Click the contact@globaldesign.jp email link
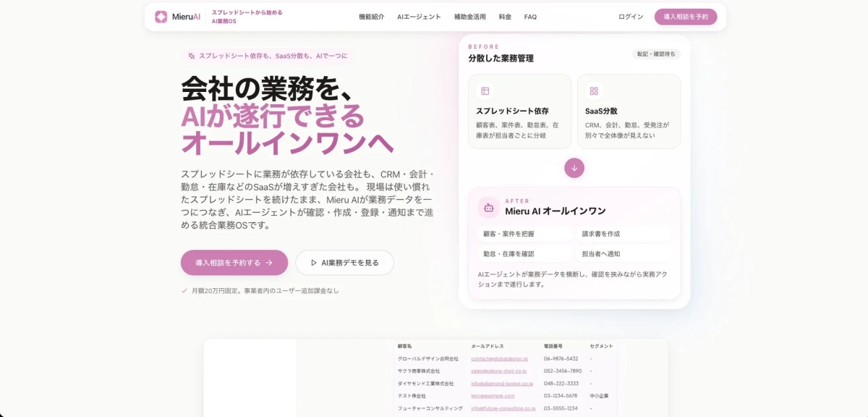The height and width of the screenshot is (417, 868). click(x=499, y=358)
